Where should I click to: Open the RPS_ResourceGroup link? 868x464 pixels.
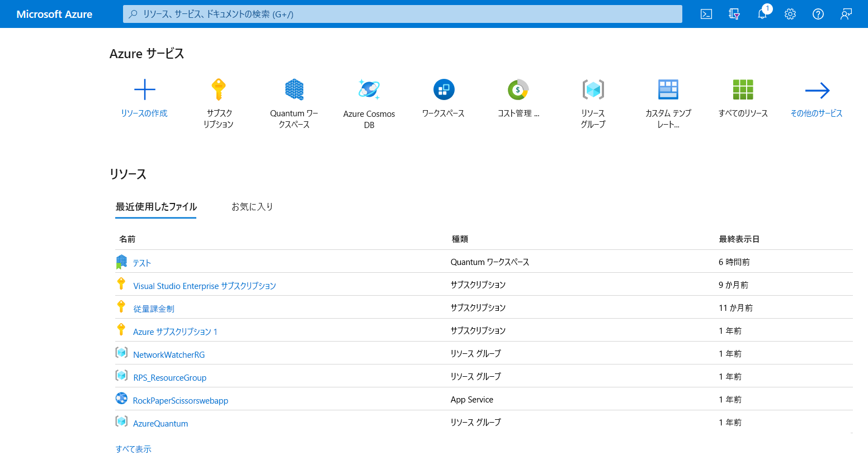169,378
